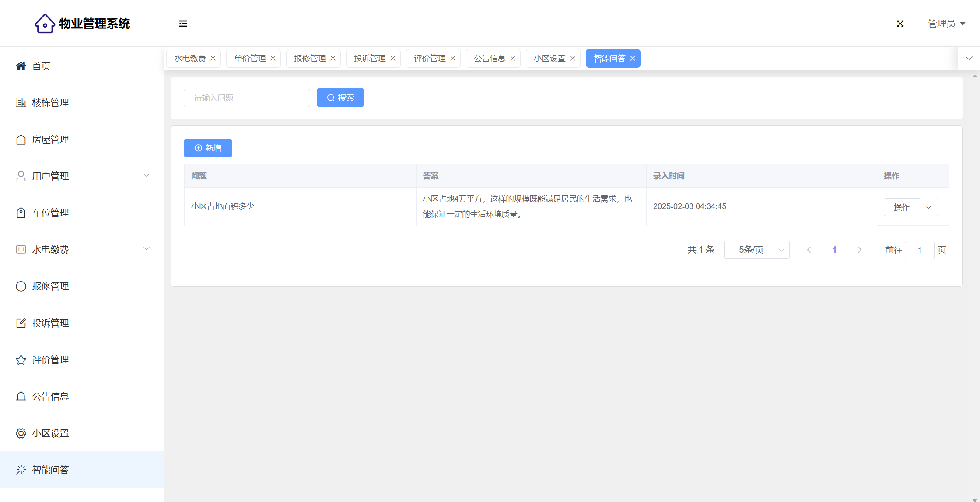Toggle the sidebar collapse hamburger icon
This screenshot has width=980, height=502.
point(183,24)
